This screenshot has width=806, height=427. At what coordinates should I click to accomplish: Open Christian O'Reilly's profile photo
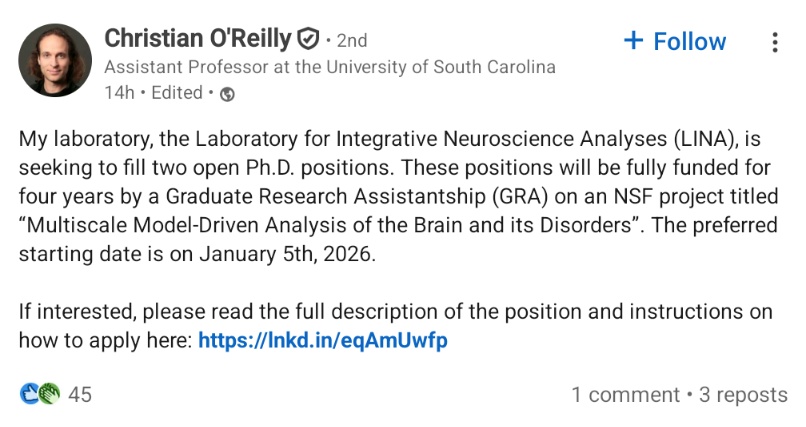pyautogui.click(x=55, y=60)
